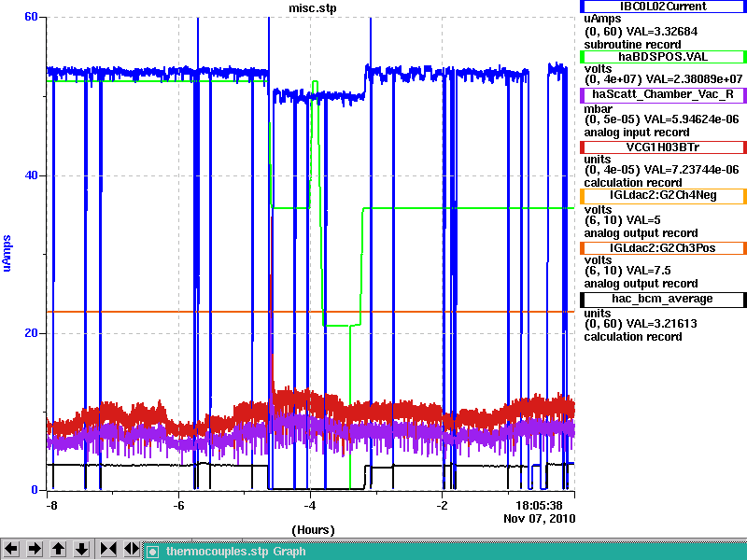This screenshot has height=560, width=747.
Task: Click the timestamp 18:05:38
Action: pos(539,505)
